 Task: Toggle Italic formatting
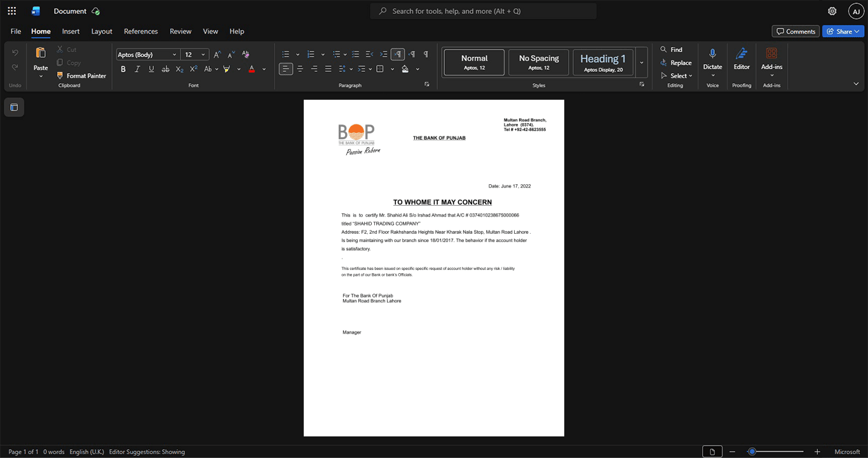[x=137, y=69]
